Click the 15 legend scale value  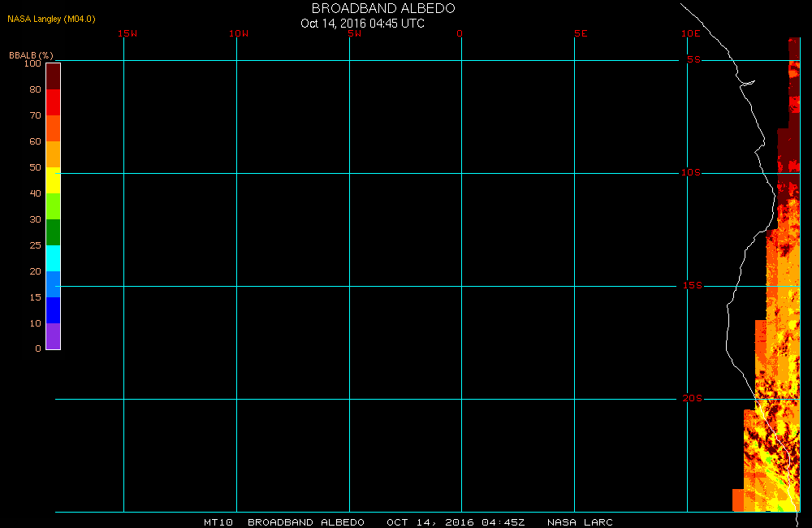pos(35,297)
